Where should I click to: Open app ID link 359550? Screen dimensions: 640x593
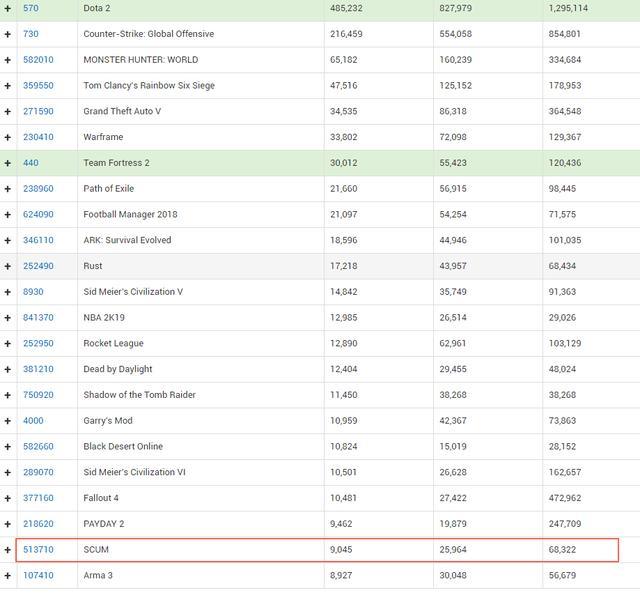click(x=38, y=85)
